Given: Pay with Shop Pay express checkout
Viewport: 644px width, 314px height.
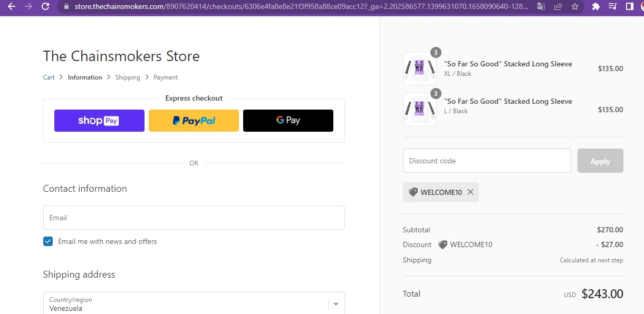Looking at the screenshot, I should click(x=99, y=121).
